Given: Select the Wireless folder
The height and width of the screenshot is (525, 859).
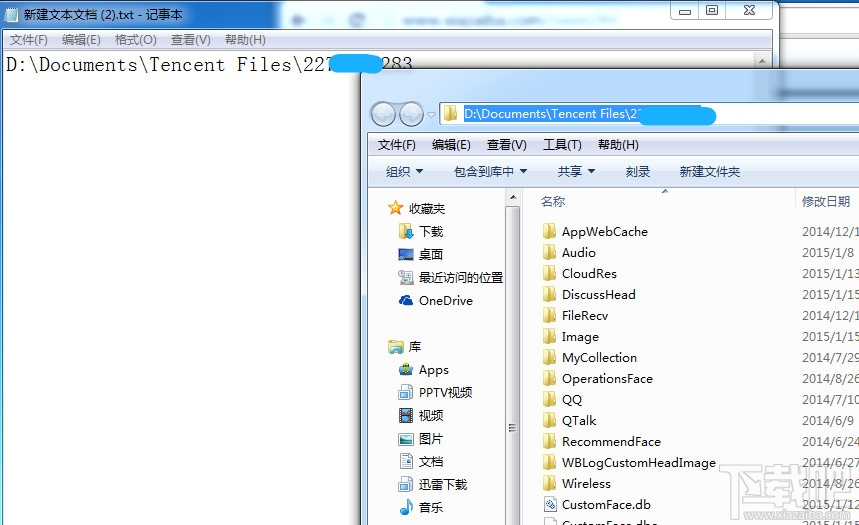Looking at the screenshot, I should 586,484.
